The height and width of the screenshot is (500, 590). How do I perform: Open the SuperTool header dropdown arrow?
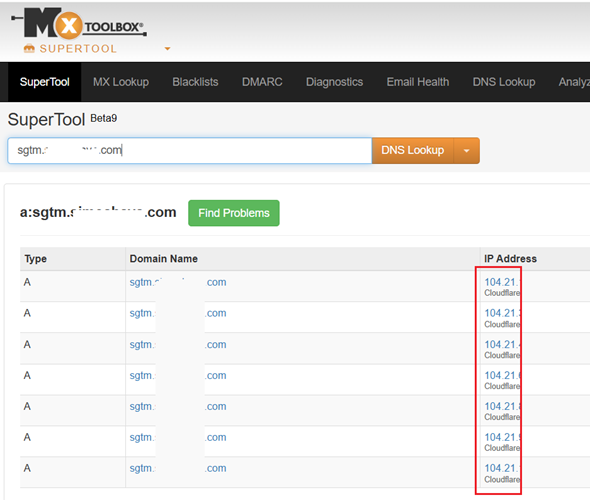point(167,49)
